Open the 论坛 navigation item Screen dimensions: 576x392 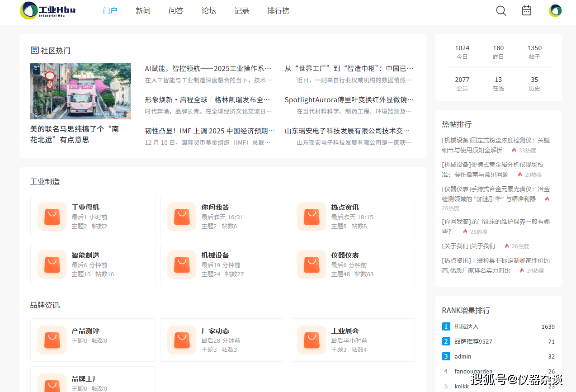point(209,11)
